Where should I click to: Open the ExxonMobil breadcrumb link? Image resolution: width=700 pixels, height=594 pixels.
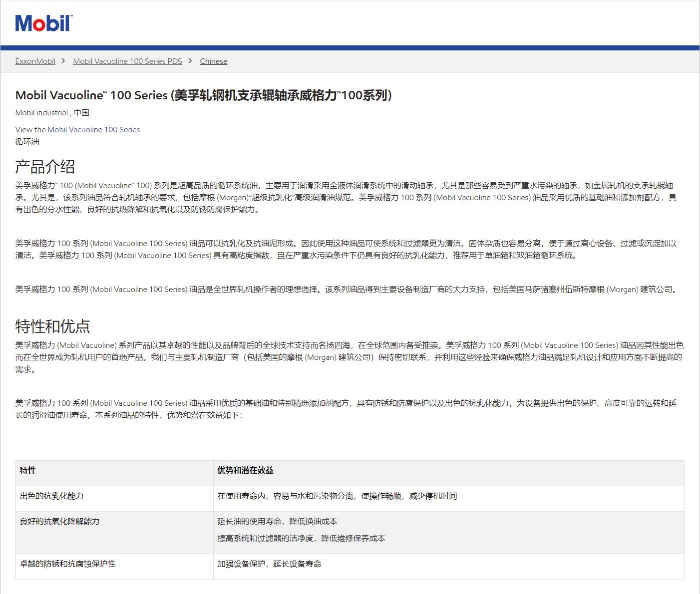[x=35, y=61]
